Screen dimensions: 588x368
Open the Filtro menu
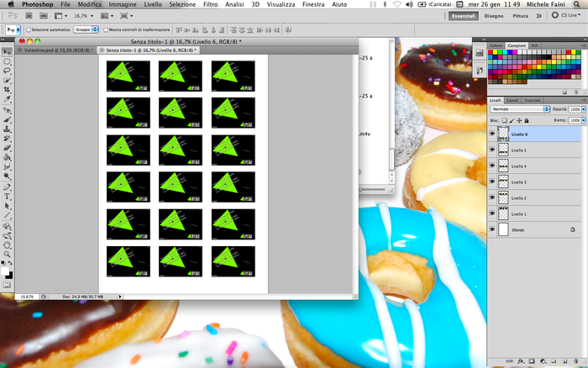(x=210, y=4)
